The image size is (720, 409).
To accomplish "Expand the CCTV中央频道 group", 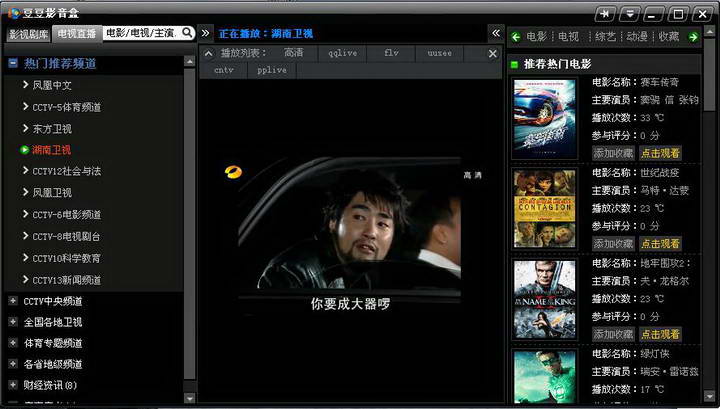I will [x=12, y=301].
